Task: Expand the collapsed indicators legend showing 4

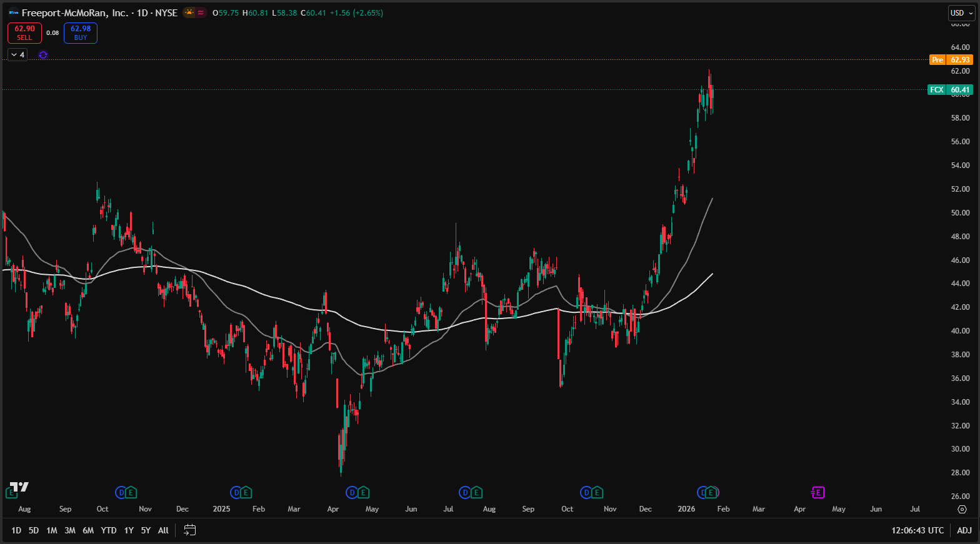Action: [17, 55]
